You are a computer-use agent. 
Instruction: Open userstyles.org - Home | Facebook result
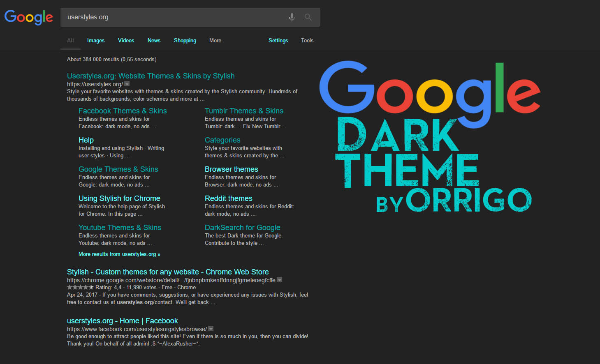(x=123, y=321)
